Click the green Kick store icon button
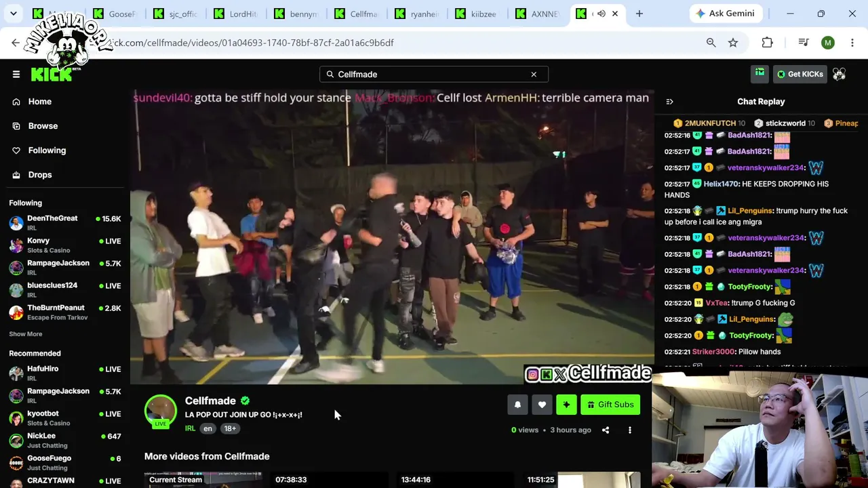The height and width of the screenshot is (488, 868). pos(759,74)
